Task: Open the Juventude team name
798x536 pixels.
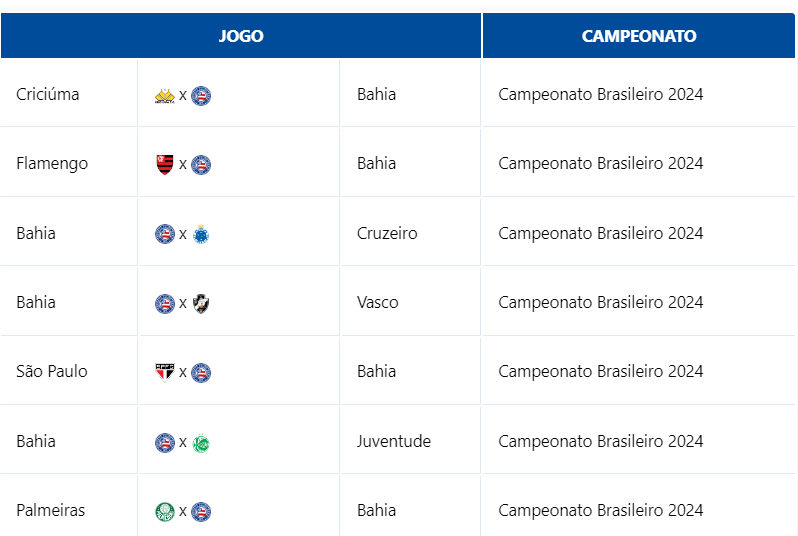Action: [x=393, y=441]
